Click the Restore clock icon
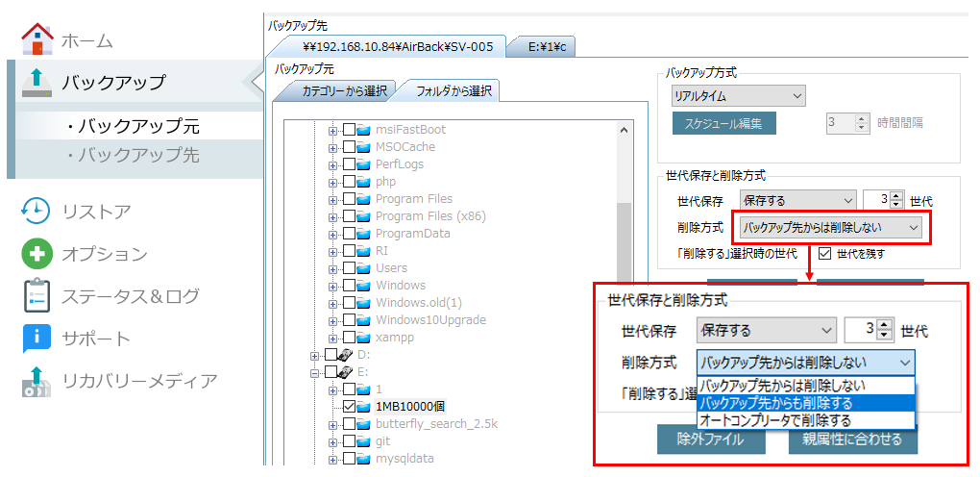 click(37, 212)
